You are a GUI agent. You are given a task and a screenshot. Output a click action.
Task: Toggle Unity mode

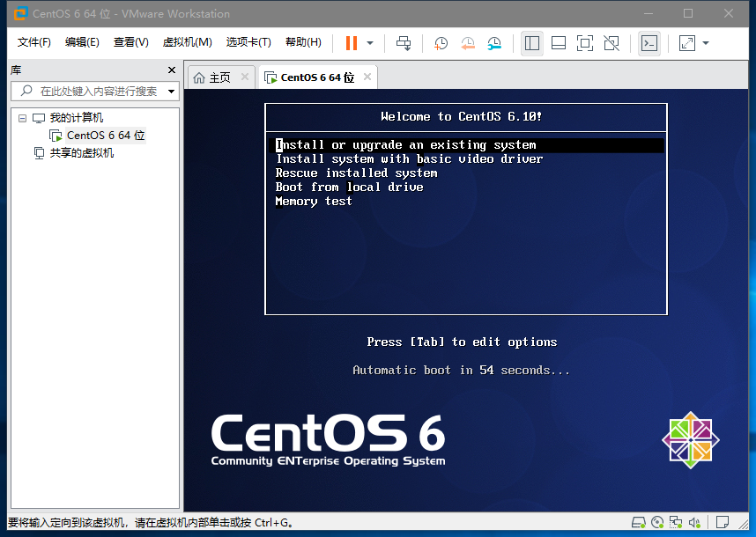click(x=611, y=42)
